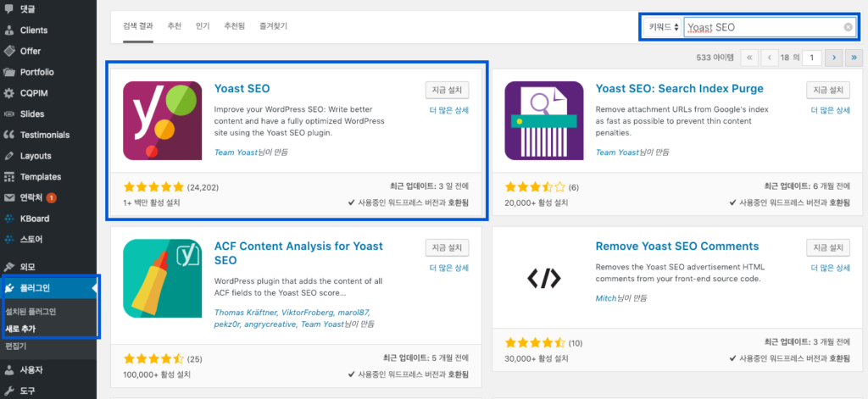Switch to the 즐겨찾기 tab
The image size is (868, 399).
point(273,26)
